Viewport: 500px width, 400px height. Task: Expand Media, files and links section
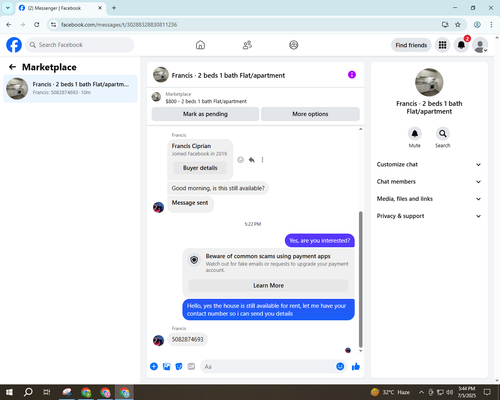coord(429,199)
